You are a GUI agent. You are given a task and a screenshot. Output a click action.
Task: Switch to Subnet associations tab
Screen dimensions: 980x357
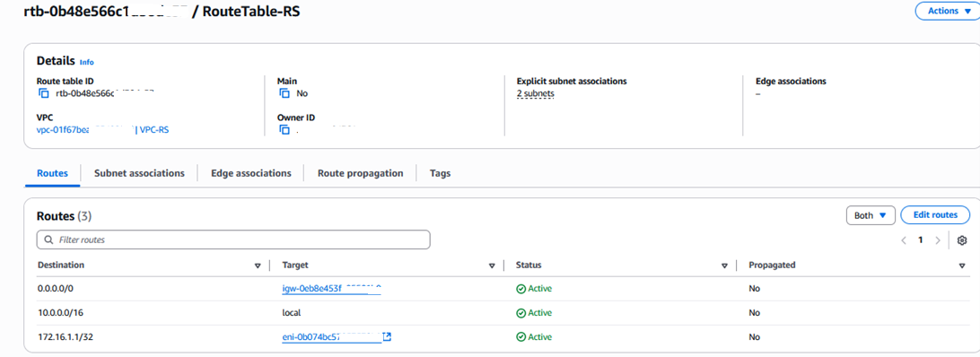139,173
